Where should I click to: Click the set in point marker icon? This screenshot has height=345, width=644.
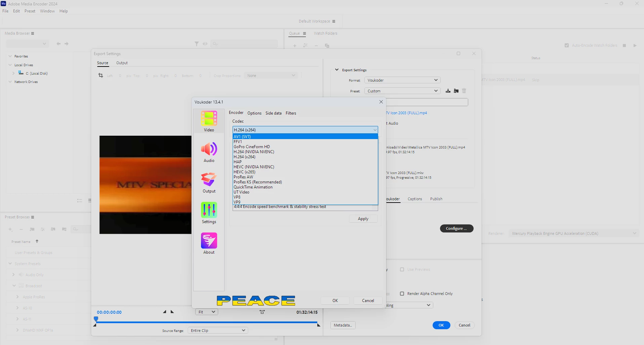[x=165, y=312]
